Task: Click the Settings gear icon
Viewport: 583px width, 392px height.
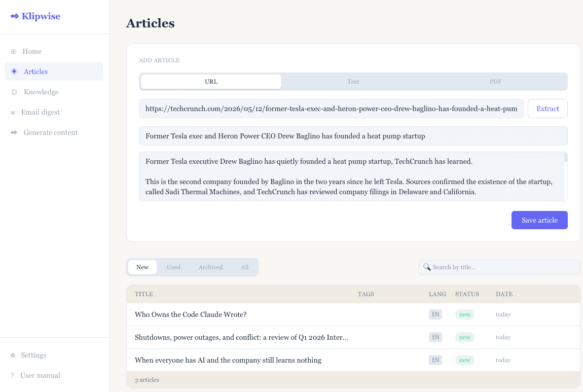Action: (x=13, y=355)
